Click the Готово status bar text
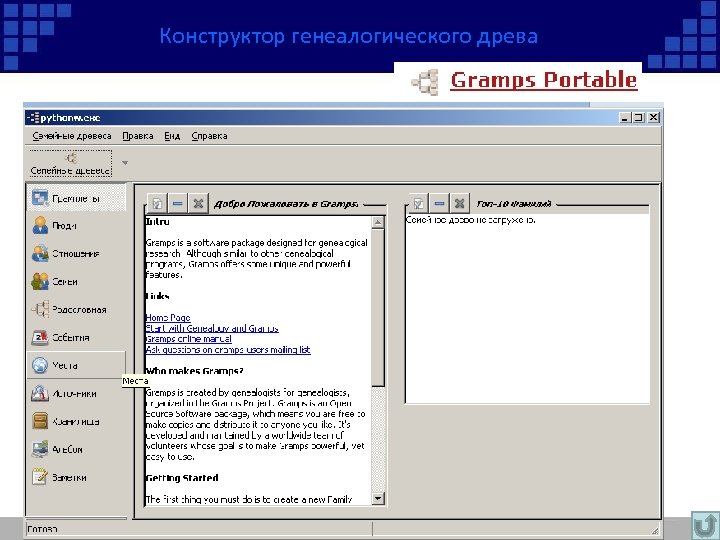 tap(42, 529)
